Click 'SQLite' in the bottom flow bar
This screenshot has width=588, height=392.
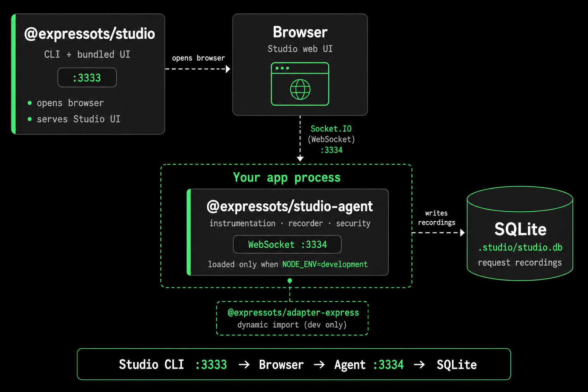point(457,364)
